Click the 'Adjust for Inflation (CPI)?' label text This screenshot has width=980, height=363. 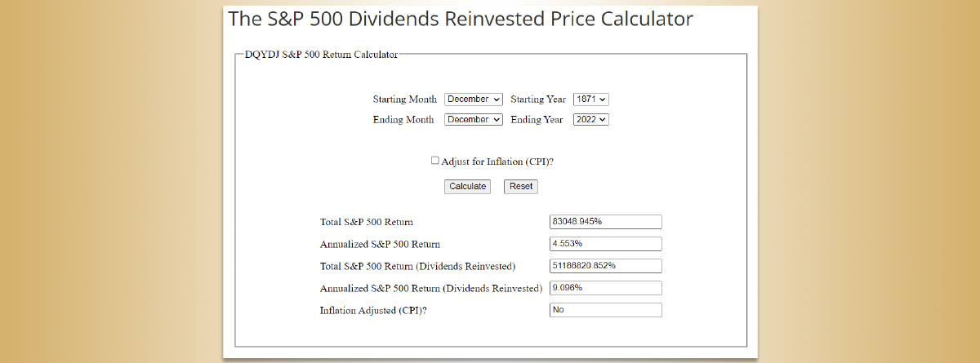[x=498, y=162]
